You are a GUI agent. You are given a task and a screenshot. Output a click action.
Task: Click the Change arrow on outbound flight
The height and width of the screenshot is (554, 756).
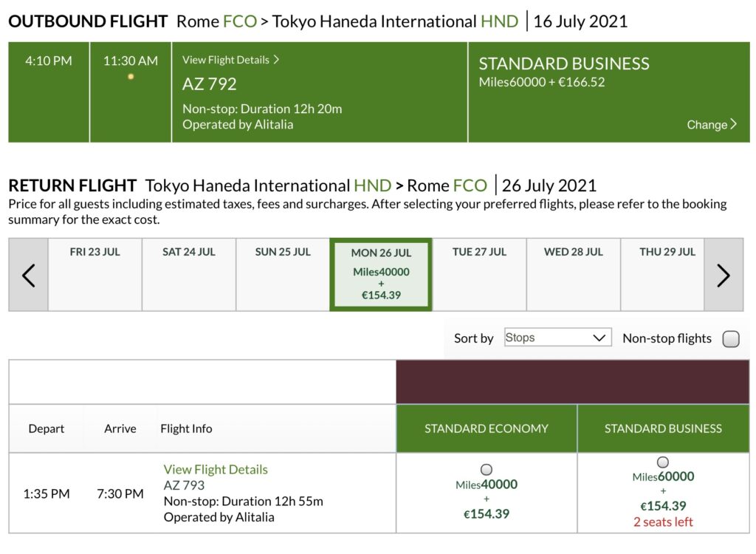click(x=733, y=124)
